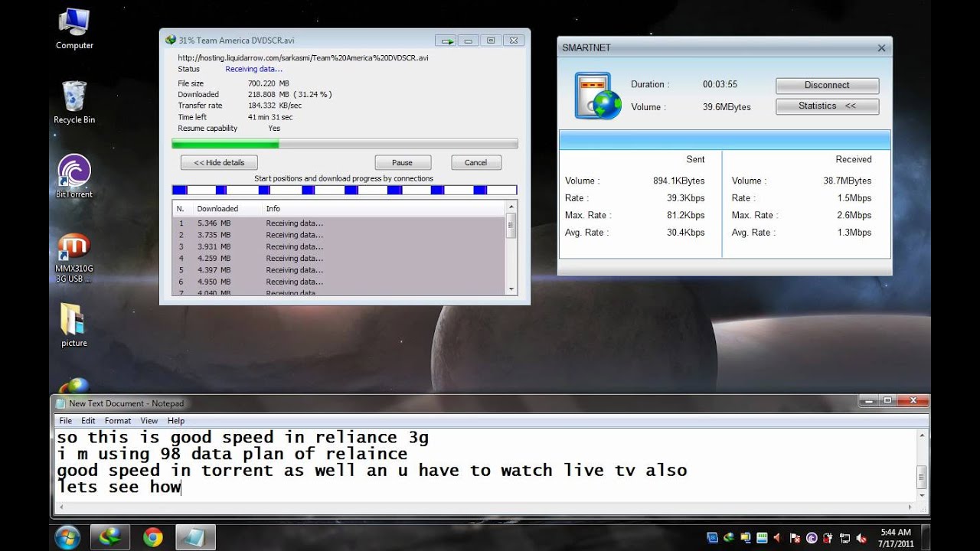Image resolution: width=980 pixels, height=551 pixels.
Task: Open the Notepad Edit menu
Action: pyautogui.click(x=88, y=421)
